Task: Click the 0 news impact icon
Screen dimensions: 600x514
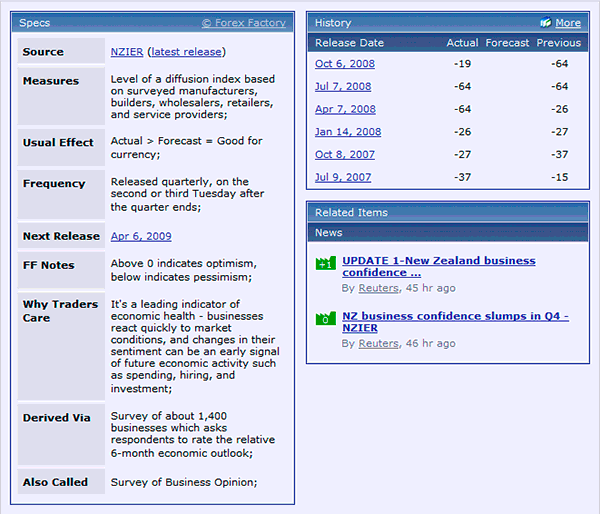Action: [x=326, y=318]
